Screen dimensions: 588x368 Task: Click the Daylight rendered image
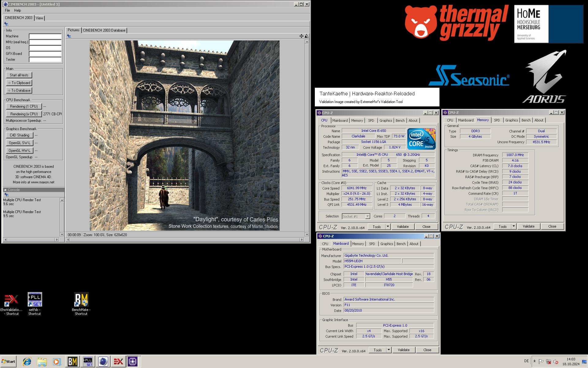184,136
